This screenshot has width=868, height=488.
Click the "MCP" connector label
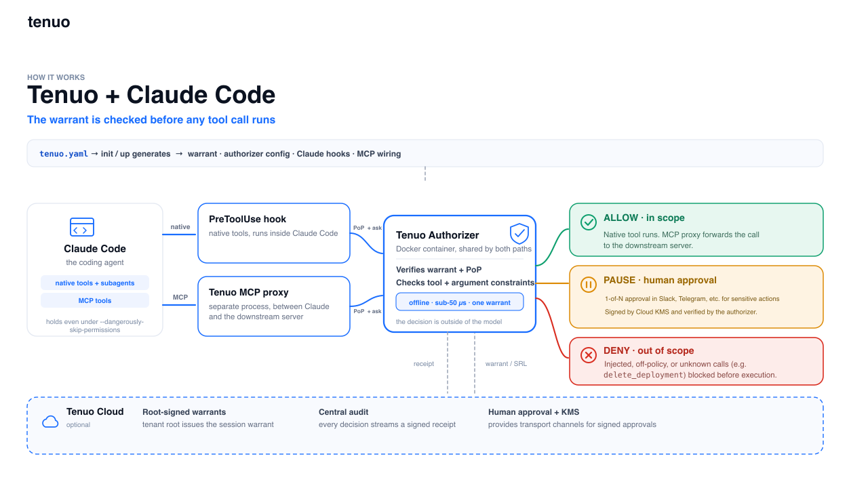pos(180,298)
